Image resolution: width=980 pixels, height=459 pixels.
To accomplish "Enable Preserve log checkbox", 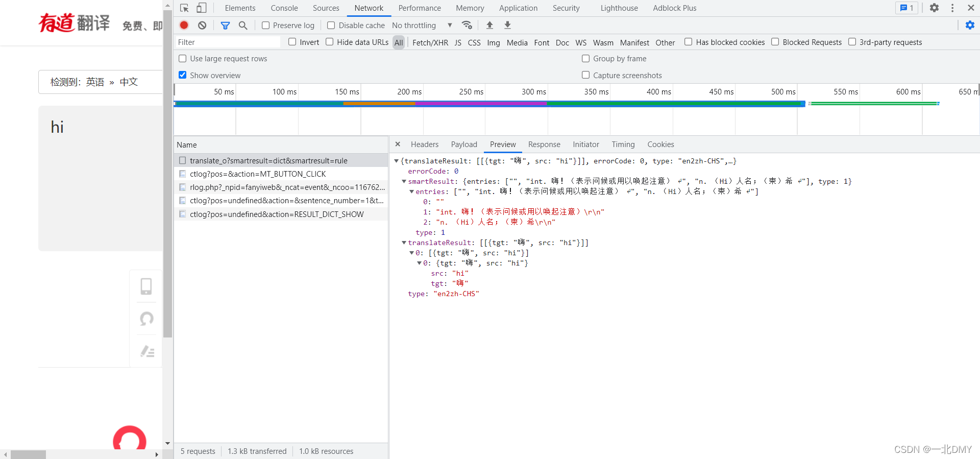I will (265, 25).
